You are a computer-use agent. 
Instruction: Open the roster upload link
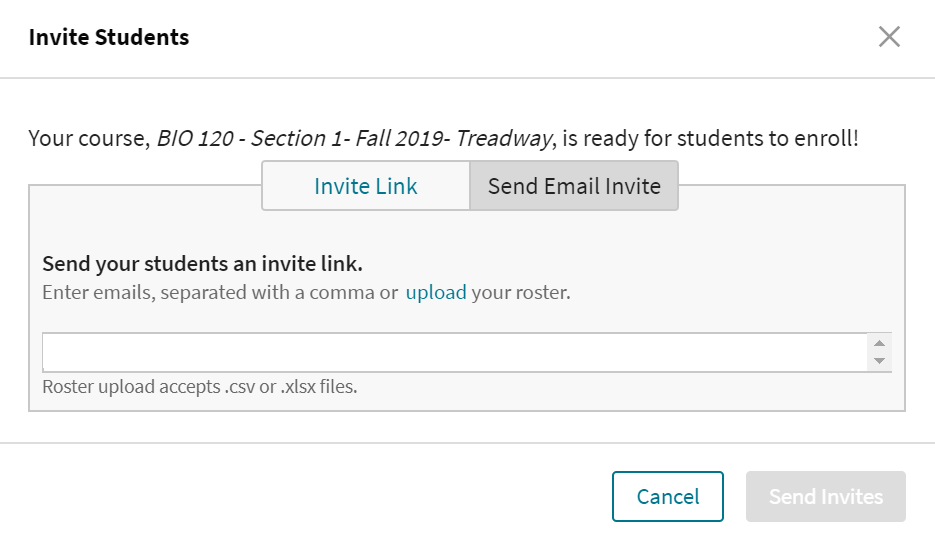(436, 293)
